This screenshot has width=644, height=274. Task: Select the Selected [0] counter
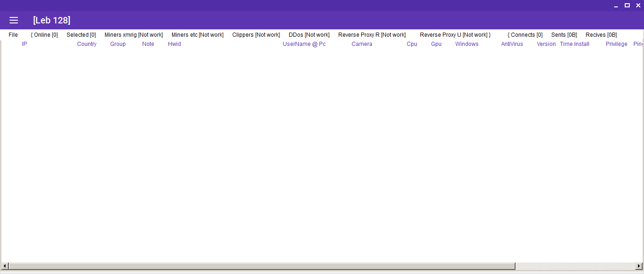(x=81, y=35)
